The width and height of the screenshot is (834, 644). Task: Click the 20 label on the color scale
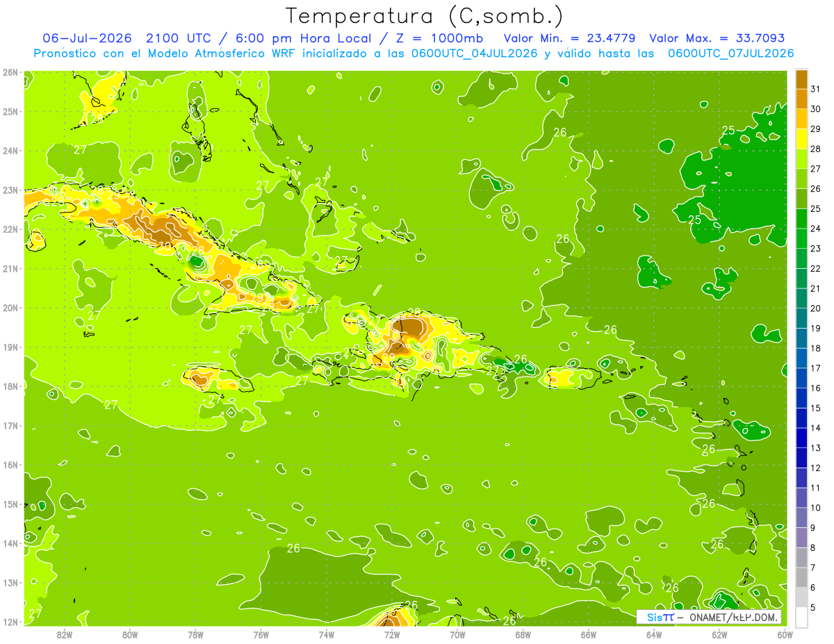[x=815, y=308]
